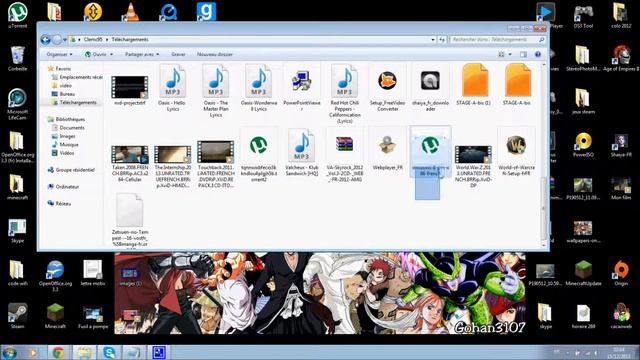The width and height of the screenshot is (640, 360).
Task: Open the 'Partager avec' dropdown
Action: point(142,54)
